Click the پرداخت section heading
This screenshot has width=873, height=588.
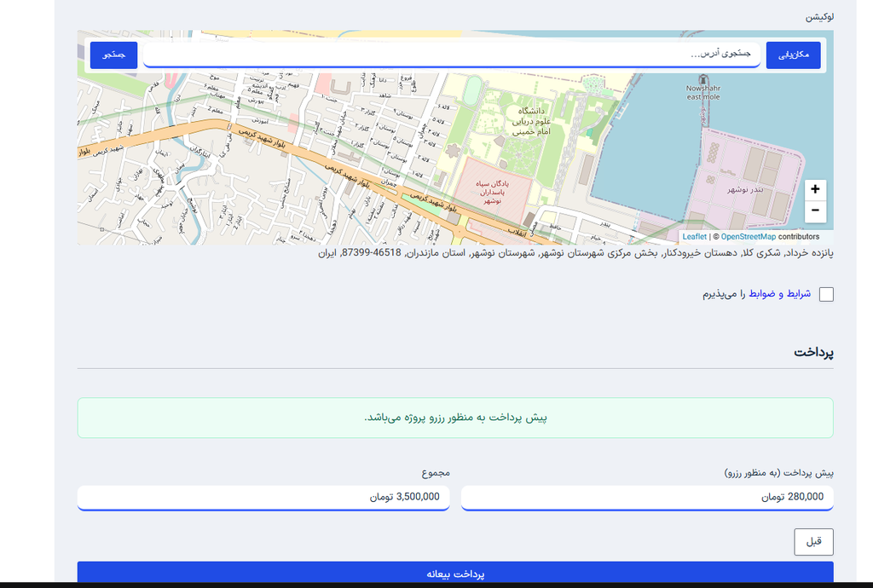pos(813,352)
